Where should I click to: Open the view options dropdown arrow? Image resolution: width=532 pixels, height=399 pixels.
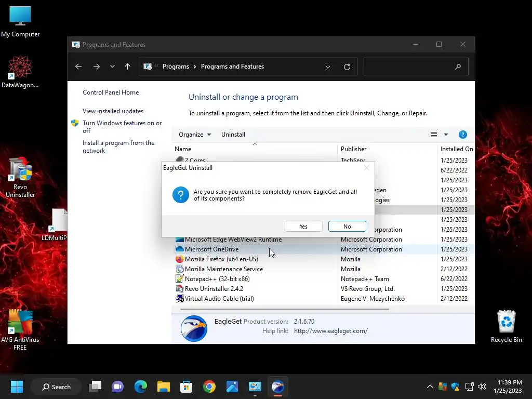tap(446, 135)
